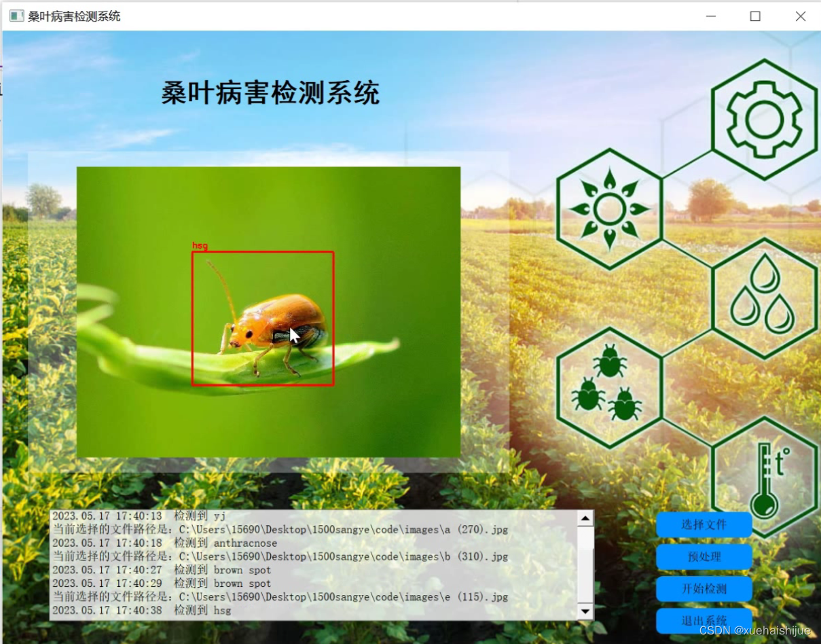Start detection with 开始检测 button

coord(704,588)
